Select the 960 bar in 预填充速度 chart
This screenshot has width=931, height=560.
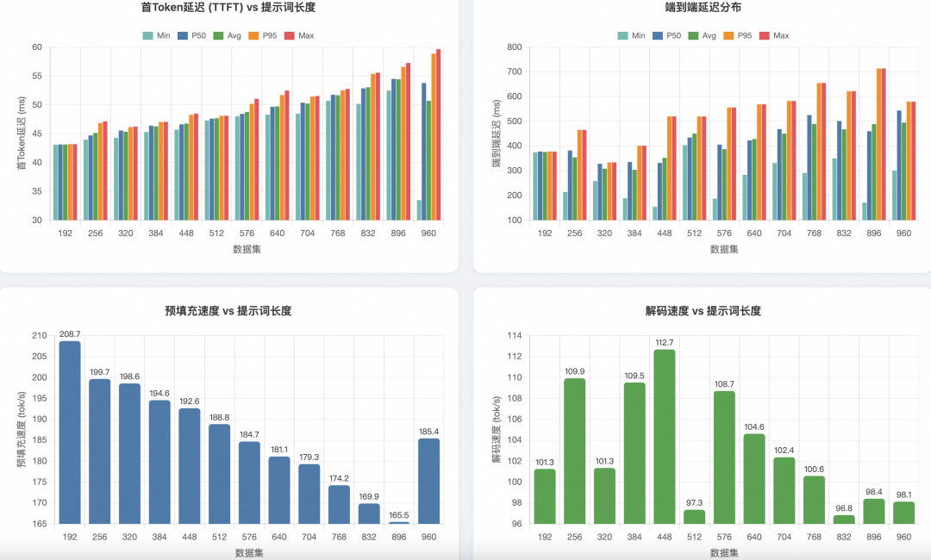pos(428,481)
